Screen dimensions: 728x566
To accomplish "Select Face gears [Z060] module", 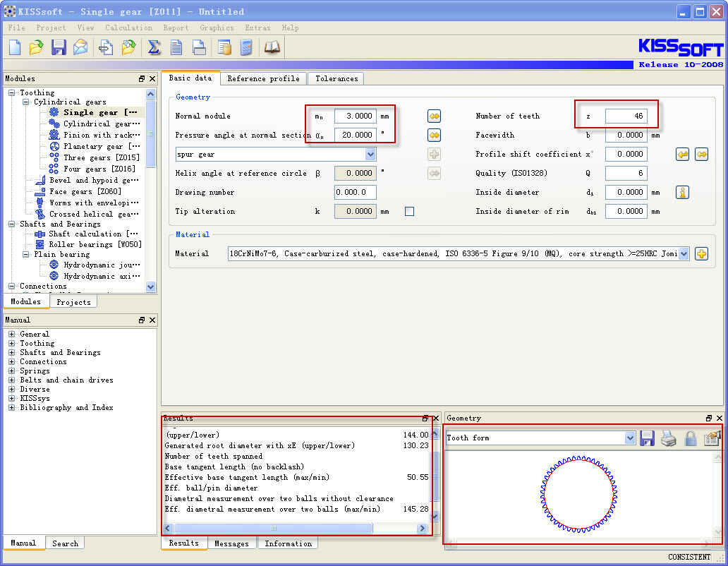I will point(79,191).
